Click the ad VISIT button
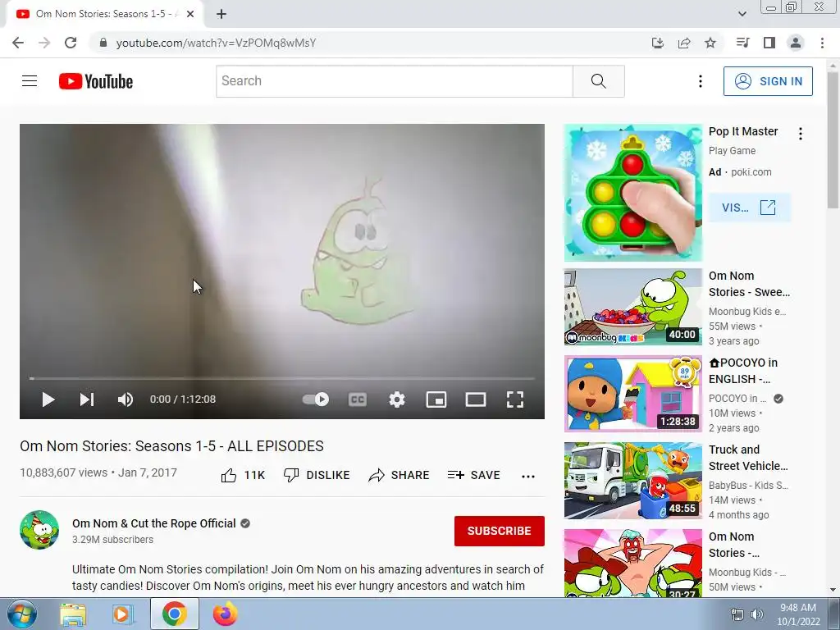 pyautogui.click(x=749, y=208)
